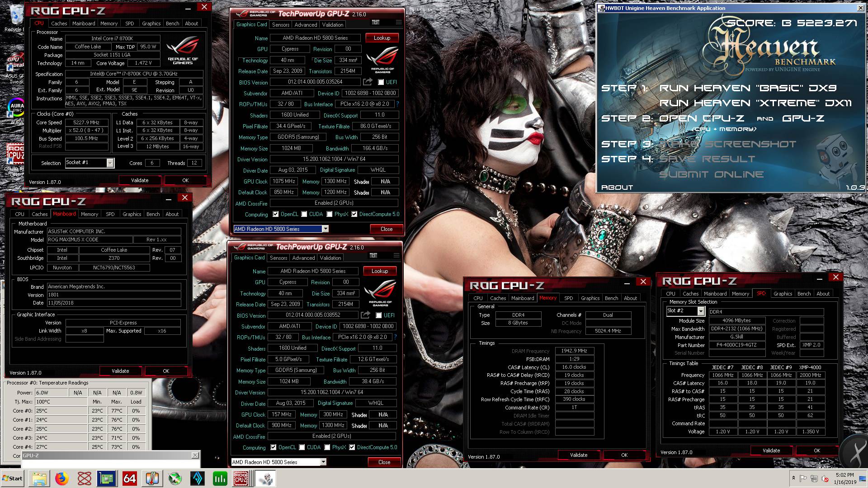
Task: Open Bench tab in top CPU-Z window
Action: tap(173, 23)
